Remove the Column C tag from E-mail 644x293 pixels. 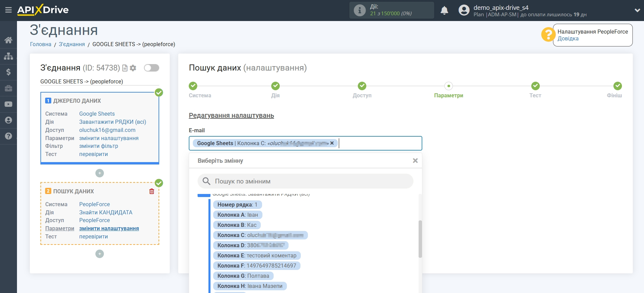[x=332, y=143]
